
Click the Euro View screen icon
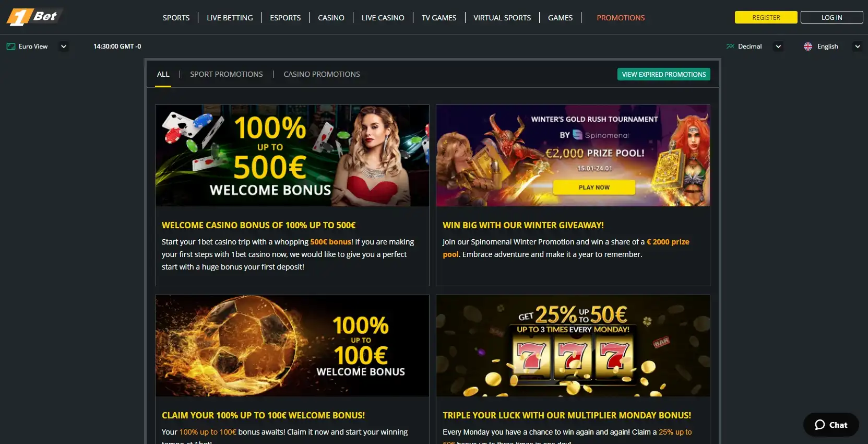pos(10,46)
